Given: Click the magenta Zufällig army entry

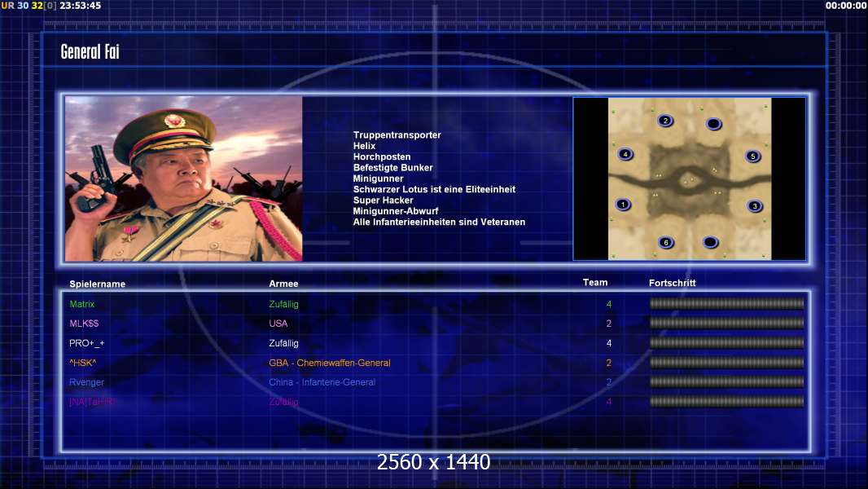Looking at the screenshot, I should point(283,402).
